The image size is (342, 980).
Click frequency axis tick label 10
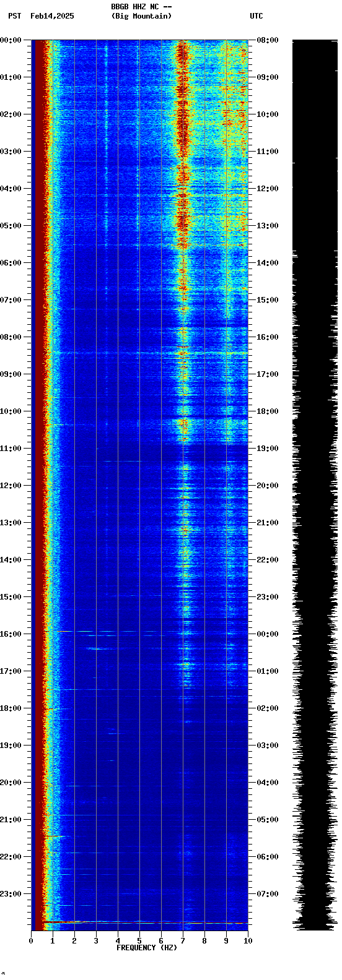248,941
